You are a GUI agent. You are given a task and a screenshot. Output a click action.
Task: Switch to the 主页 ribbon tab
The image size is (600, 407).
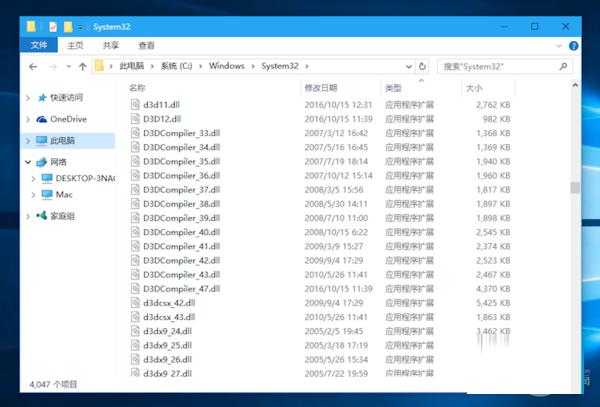(75, 46)
